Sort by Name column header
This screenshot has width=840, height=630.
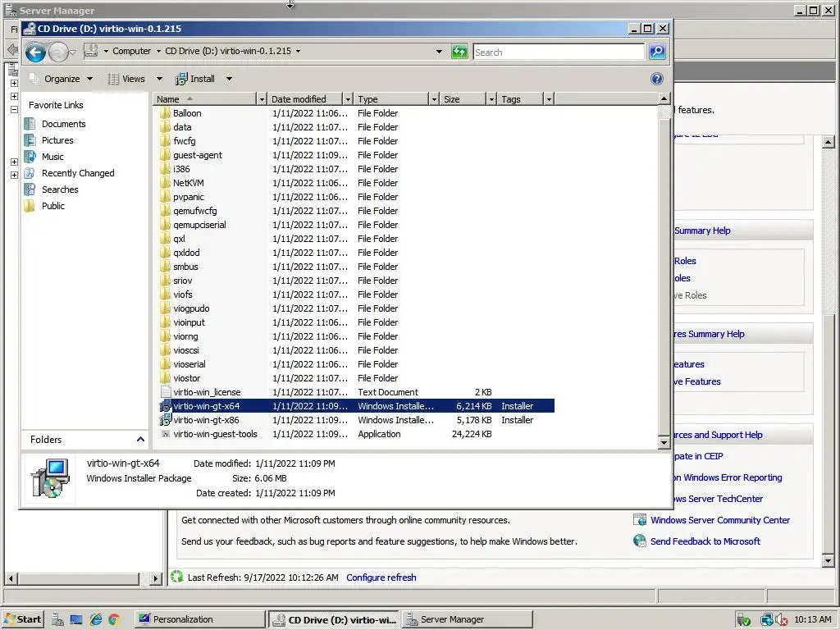point(205,99)
